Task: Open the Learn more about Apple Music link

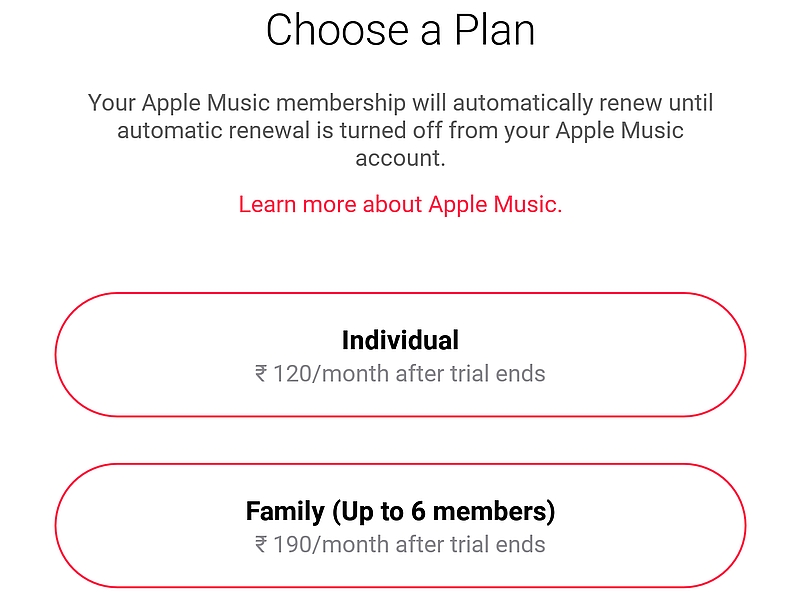Action: point(400,205)
